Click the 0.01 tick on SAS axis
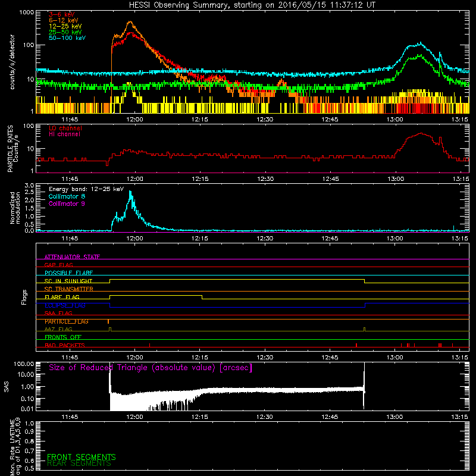Image resolution: width=476 pixels, height=476 pixels. click(x=27, y=409)
